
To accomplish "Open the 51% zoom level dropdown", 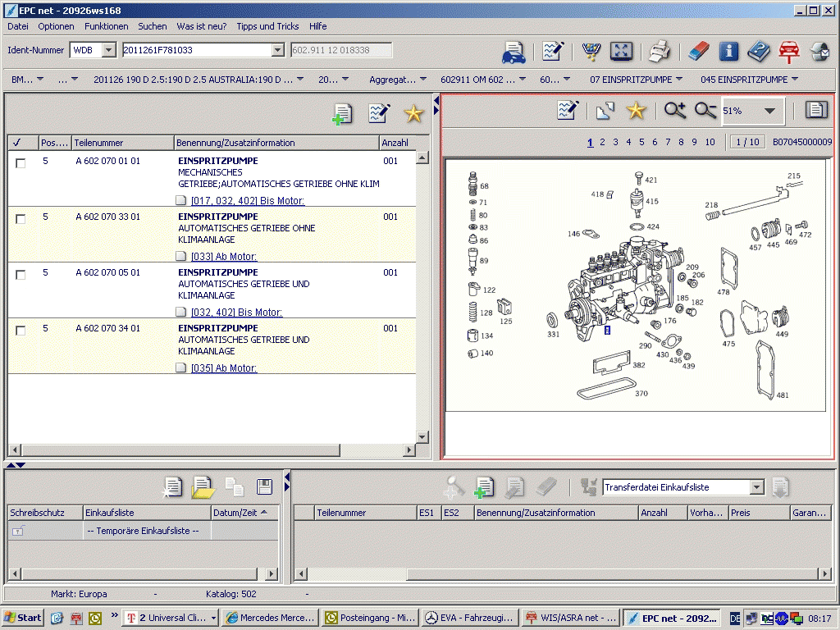I will 769,111.
